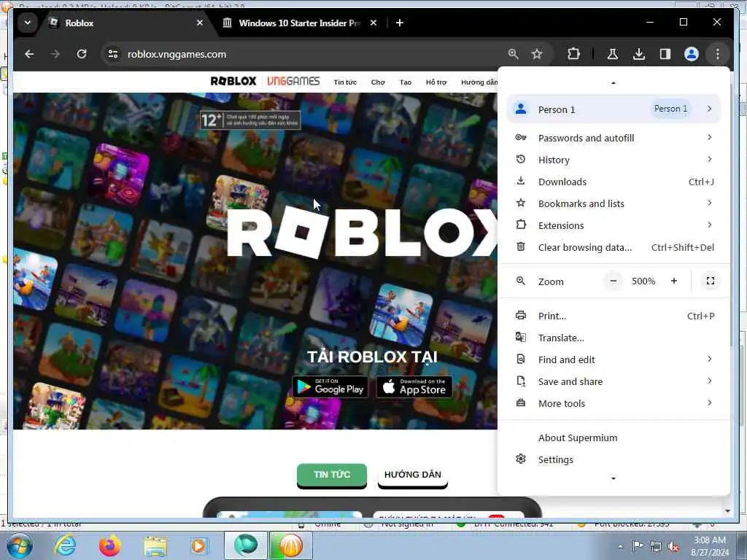Click the taskbar clock 3:08 AM

pyautogui.click(x=710, y=546)
